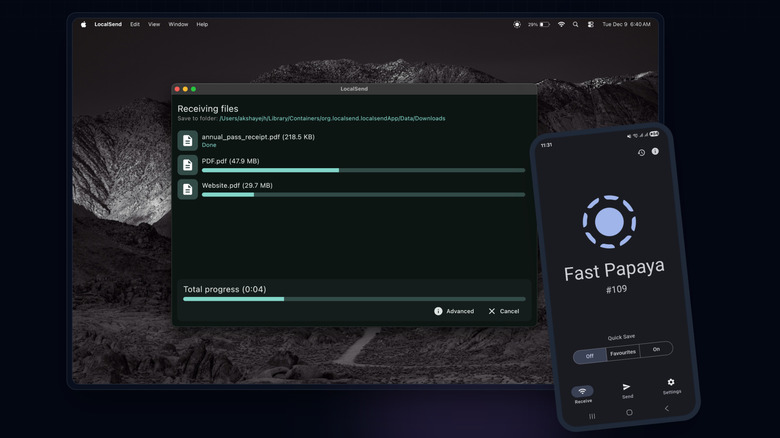
Task: Click the date and time in menu bar
Action: 626,24
